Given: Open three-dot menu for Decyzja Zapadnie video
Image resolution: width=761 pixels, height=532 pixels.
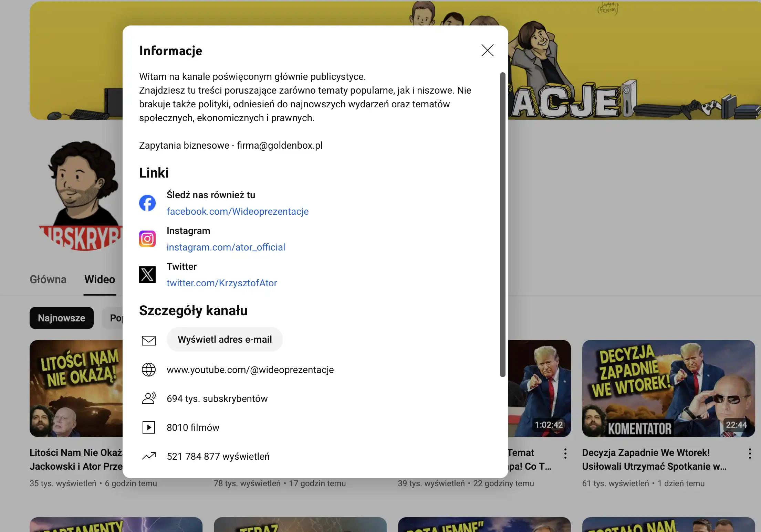Looking at the screenshot, I should 750,454.
